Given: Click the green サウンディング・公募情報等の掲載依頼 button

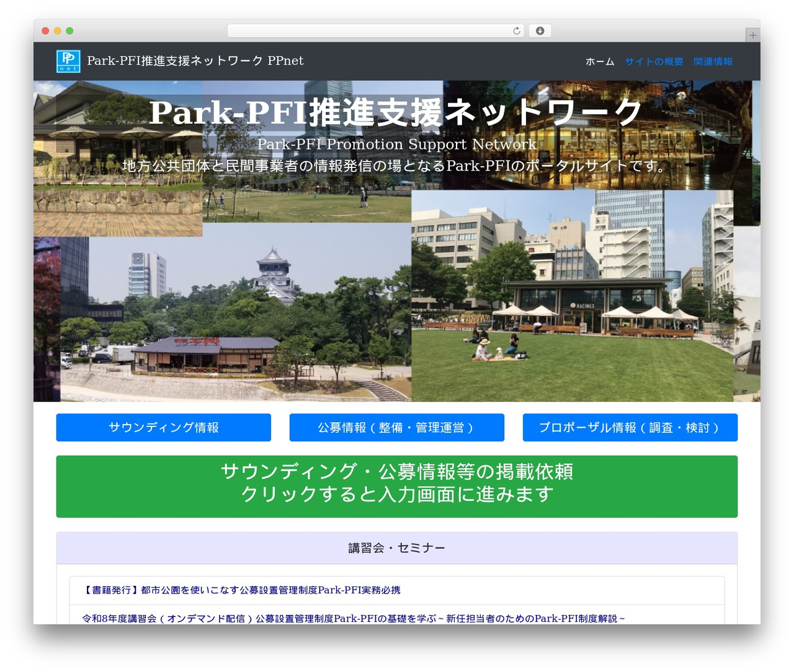Looking at the screenshot, I should (x=397, y=487).
